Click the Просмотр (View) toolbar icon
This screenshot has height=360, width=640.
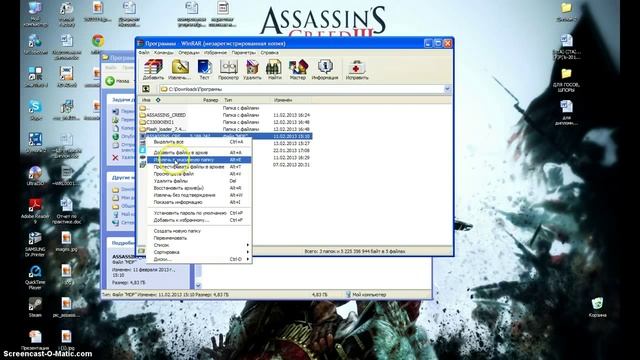click(x=228, y=69)
